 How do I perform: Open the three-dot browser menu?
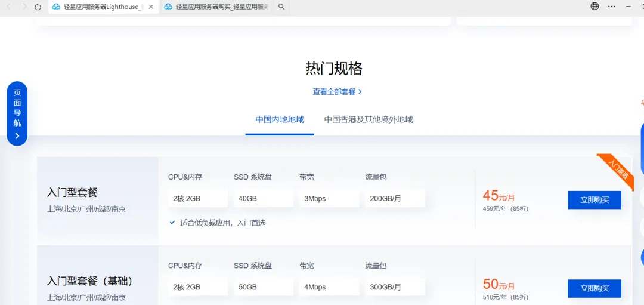[x=612, y=6]
